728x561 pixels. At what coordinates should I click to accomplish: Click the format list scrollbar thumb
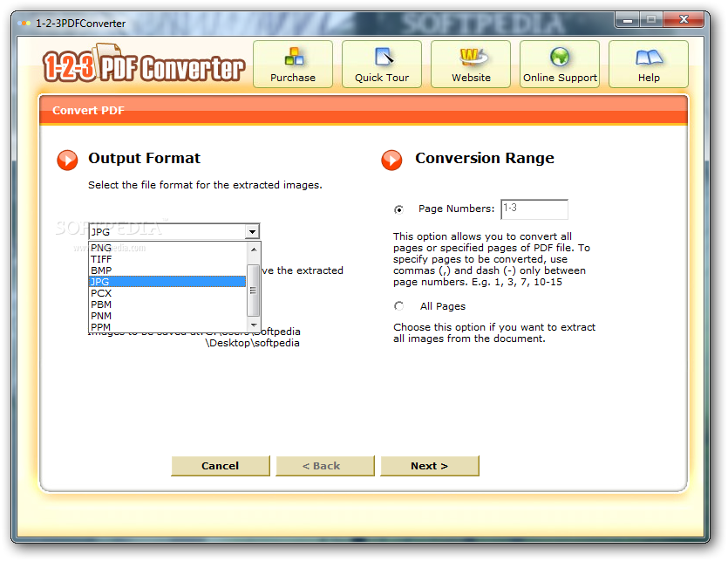point(254,290)
